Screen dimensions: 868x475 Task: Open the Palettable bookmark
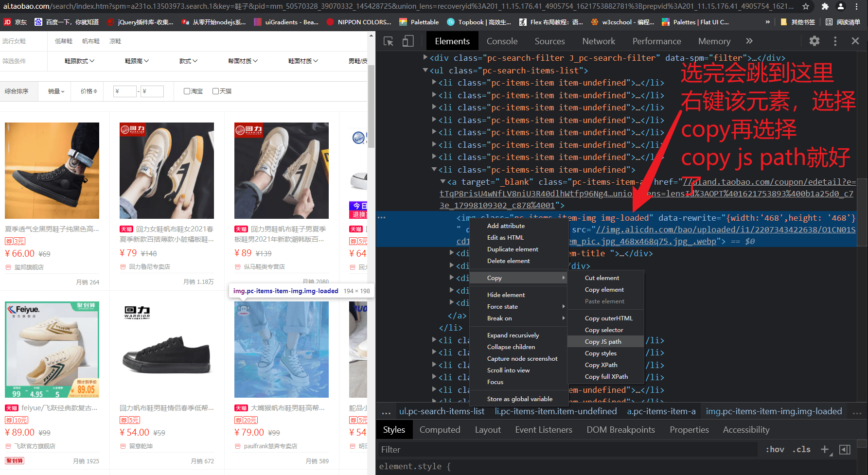[x=419, y=22]
